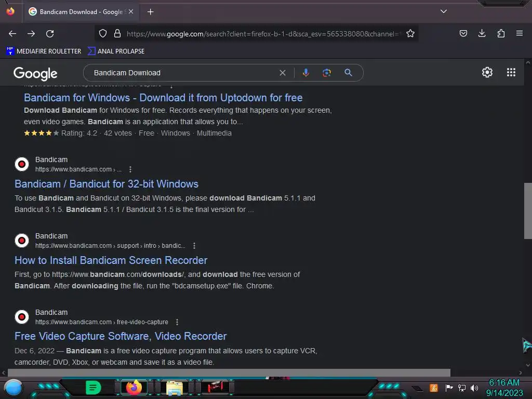Open tracking protection shield info

click(x=103, y=34)
